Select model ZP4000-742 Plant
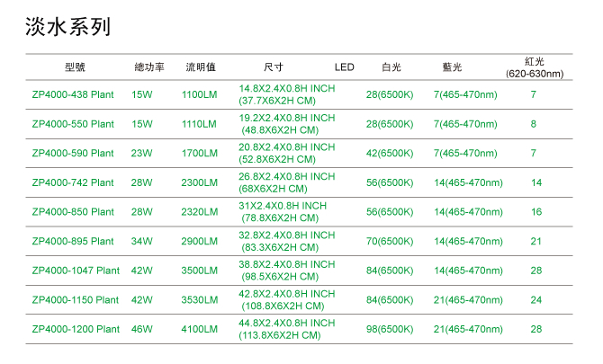 73,182
